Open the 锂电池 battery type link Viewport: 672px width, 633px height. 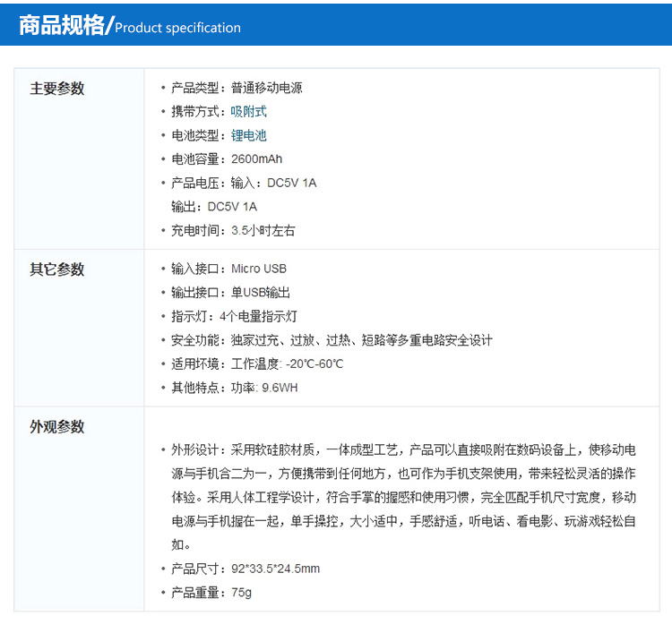[248, 136]
